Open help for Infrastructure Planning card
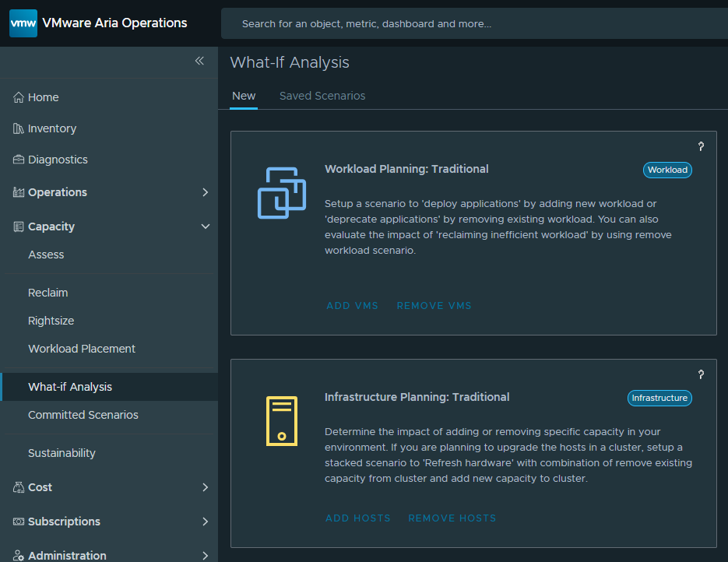 [x=701, y=374]
